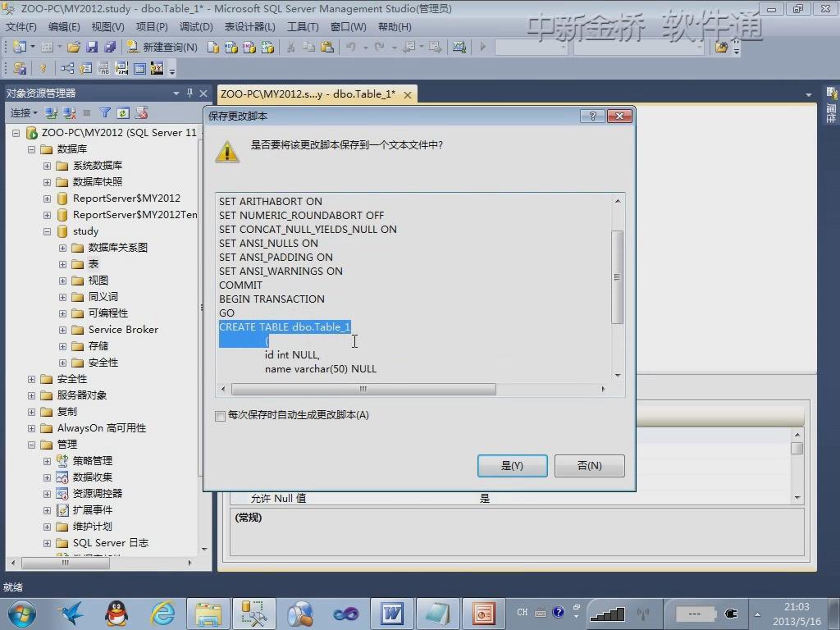This screenshot has height=630, width=840.
Task: Expand the 表 folder under study
Action: (x=62, y=264)
